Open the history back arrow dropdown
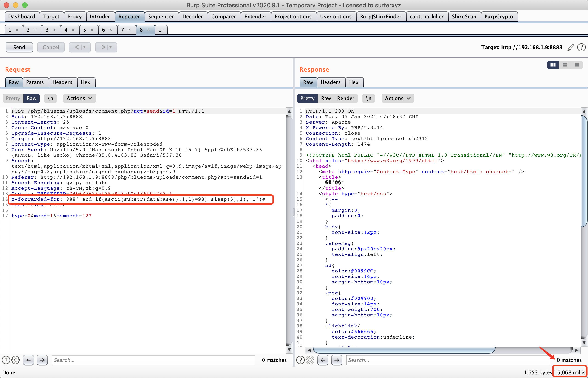The image size is (588, 378). pos(84,47)
